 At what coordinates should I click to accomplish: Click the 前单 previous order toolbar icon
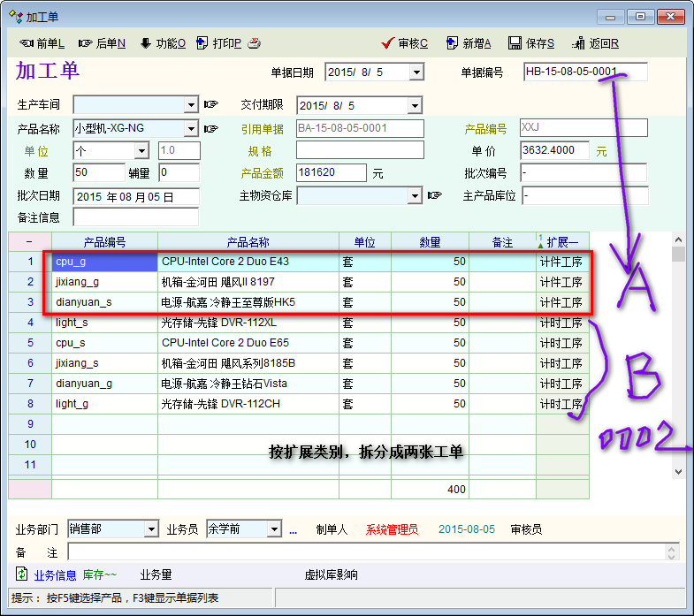(26, 43)
